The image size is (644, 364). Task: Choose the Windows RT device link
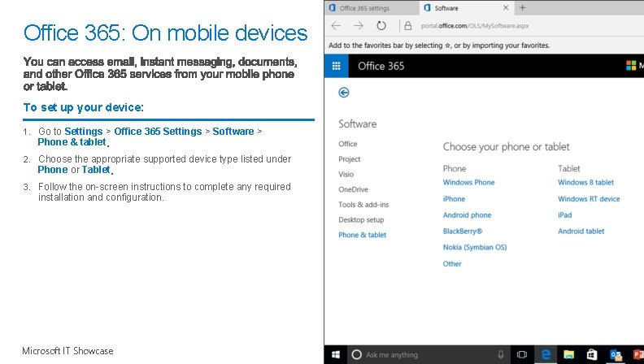589,199
